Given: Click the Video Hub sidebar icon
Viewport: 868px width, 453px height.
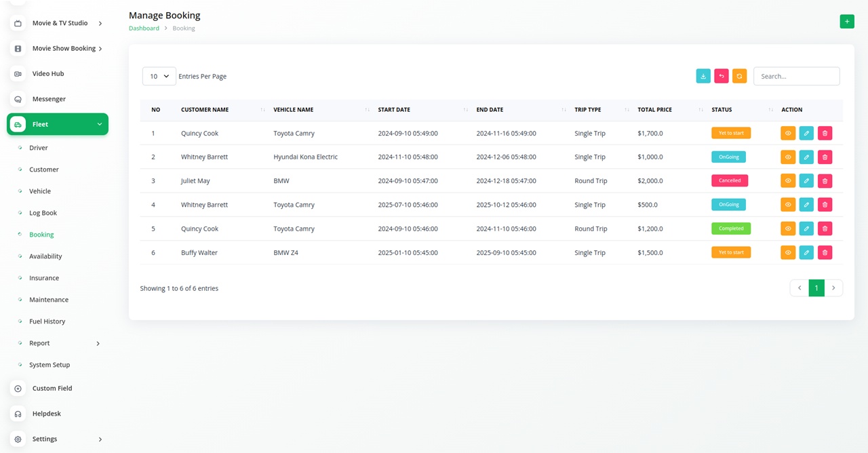Looking at the screenshot, I should 18,73.
